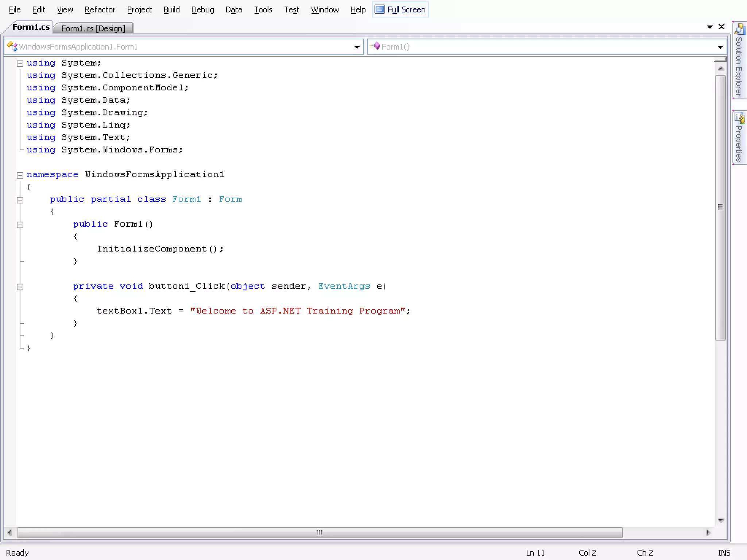Click the split bar above the vertical scrollbar
The width and height of the screenshot is (747, 560).
pos(720,59)
